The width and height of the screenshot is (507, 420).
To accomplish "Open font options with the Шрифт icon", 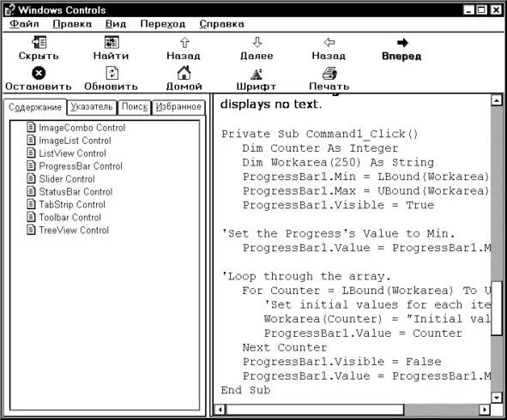I will pos(257,74).
